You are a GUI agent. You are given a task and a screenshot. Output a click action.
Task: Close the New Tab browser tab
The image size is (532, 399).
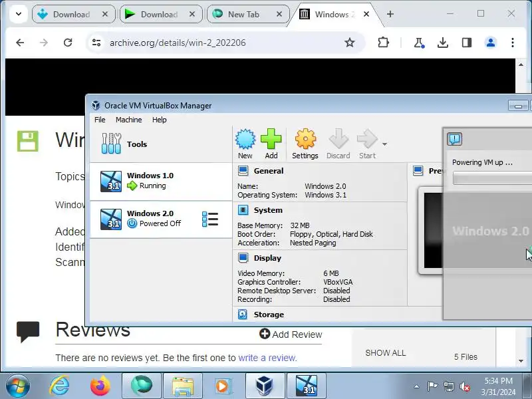point(279,14)
